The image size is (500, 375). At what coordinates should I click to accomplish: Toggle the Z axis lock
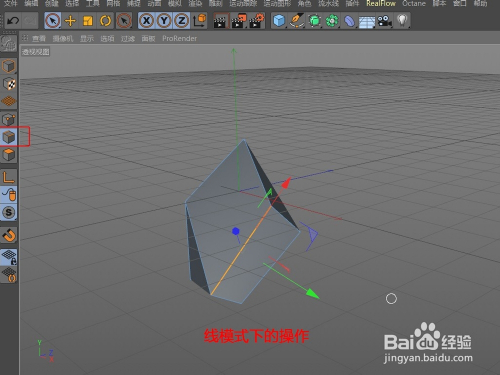point(181,21)
